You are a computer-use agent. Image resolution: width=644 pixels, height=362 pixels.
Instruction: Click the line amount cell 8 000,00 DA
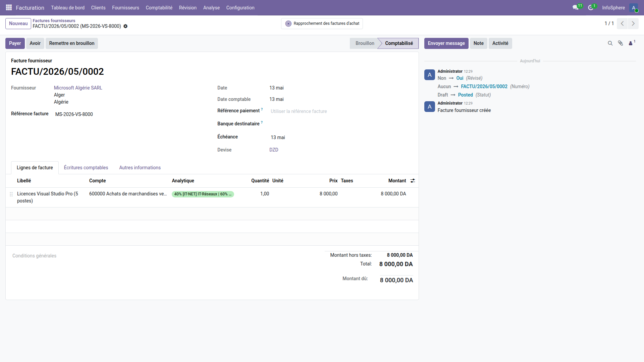click(x=393, y=194)
